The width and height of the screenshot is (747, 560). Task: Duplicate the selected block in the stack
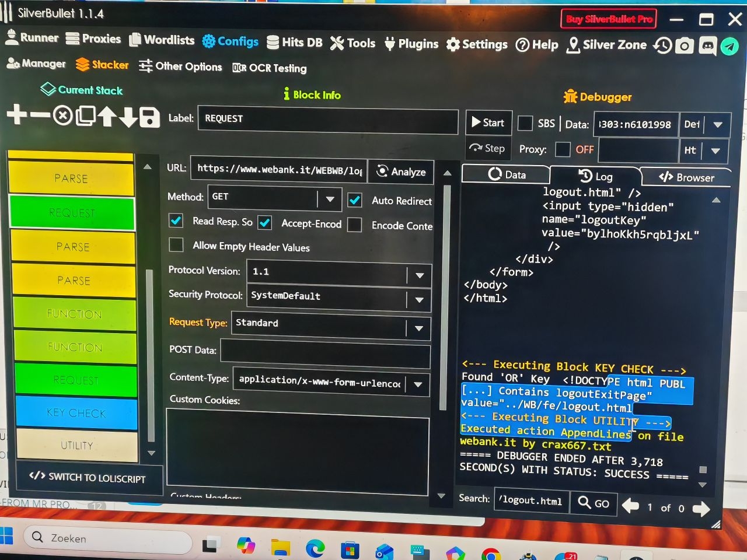(85, 116)
